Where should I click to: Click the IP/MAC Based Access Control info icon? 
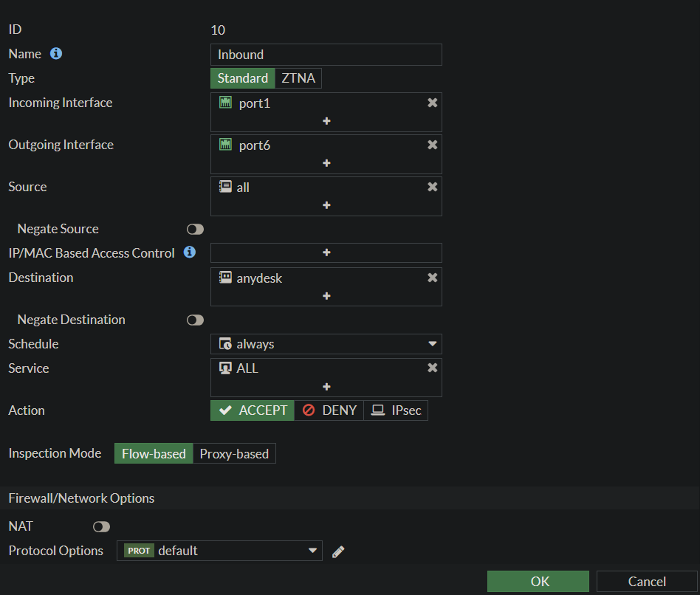tap(190, 252)
